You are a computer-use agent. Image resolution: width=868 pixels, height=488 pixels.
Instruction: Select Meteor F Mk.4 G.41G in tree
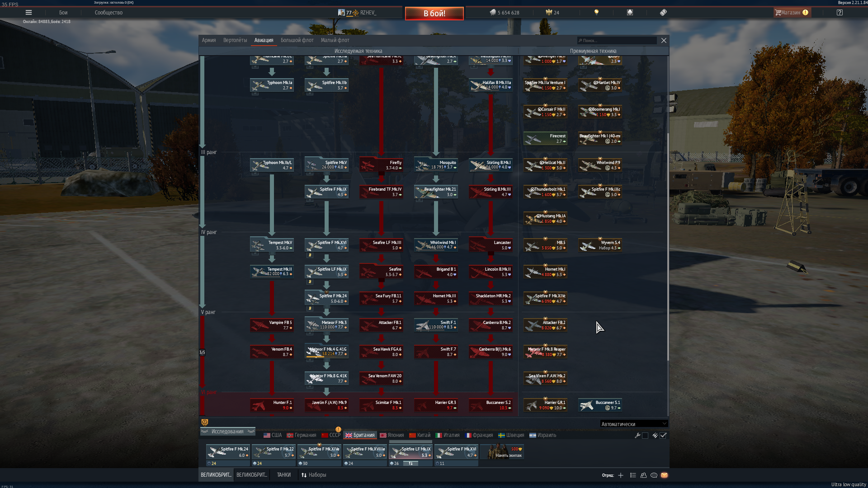326,352
